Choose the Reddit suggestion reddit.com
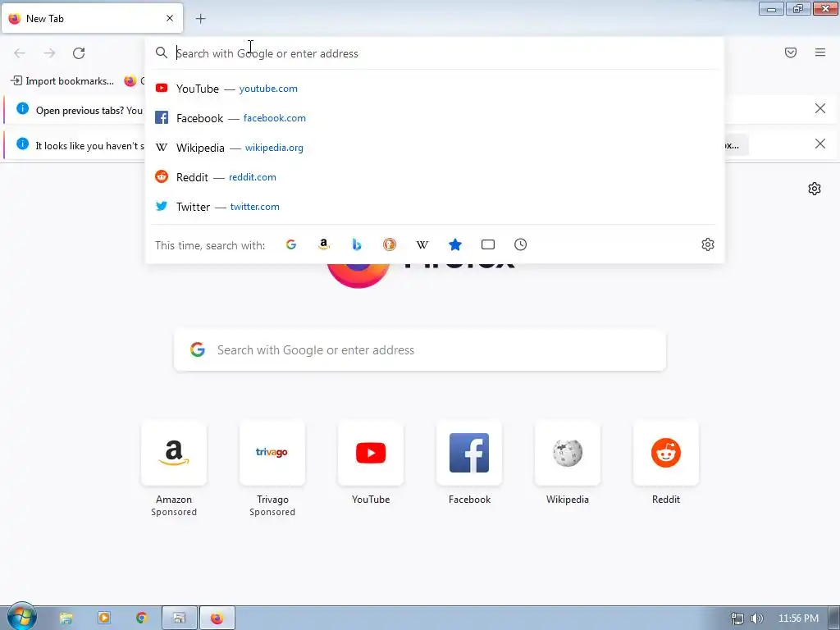Viewport: 840px width, 630px height. click(x=435, y=177)
